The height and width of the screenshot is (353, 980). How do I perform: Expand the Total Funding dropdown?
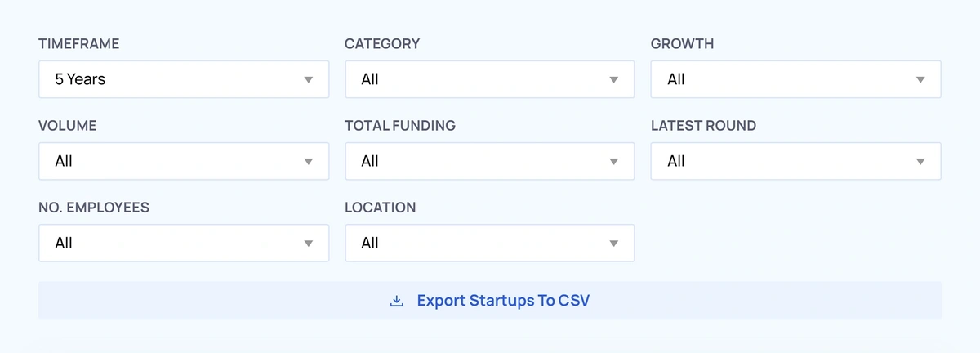point(490,161)
